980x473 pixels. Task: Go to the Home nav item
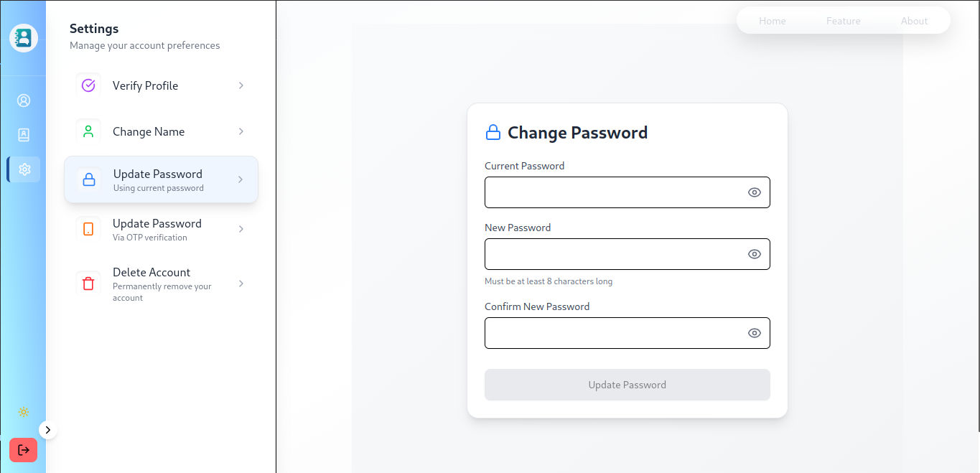(x=773, y=21)
